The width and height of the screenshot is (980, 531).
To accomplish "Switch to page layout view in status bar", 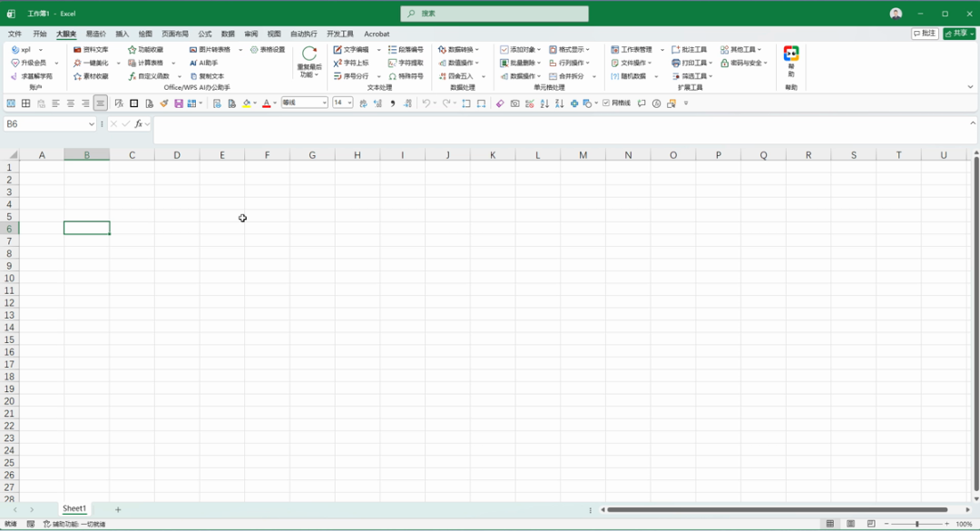I will (x=850, y=524).
